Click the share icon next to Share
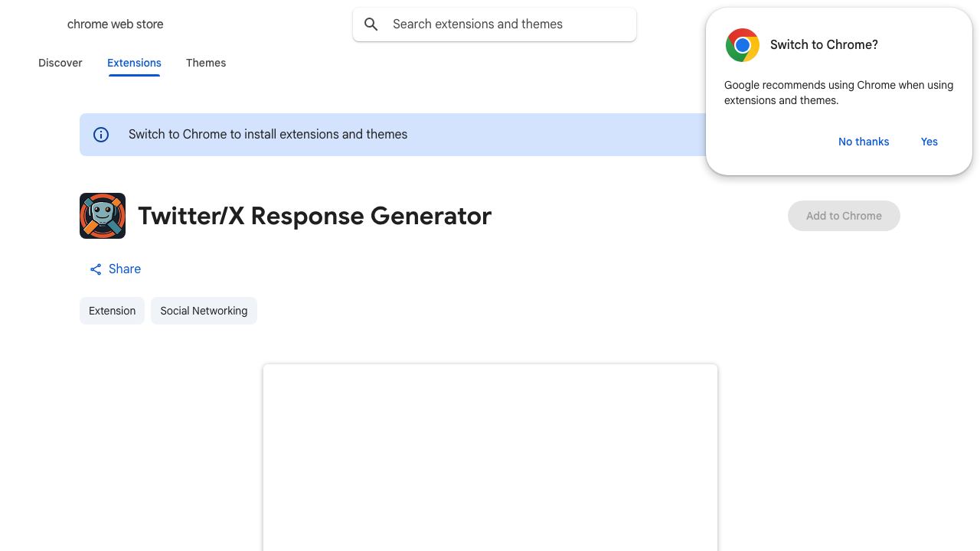The image size is (980, 551). [x=96, y=269]
